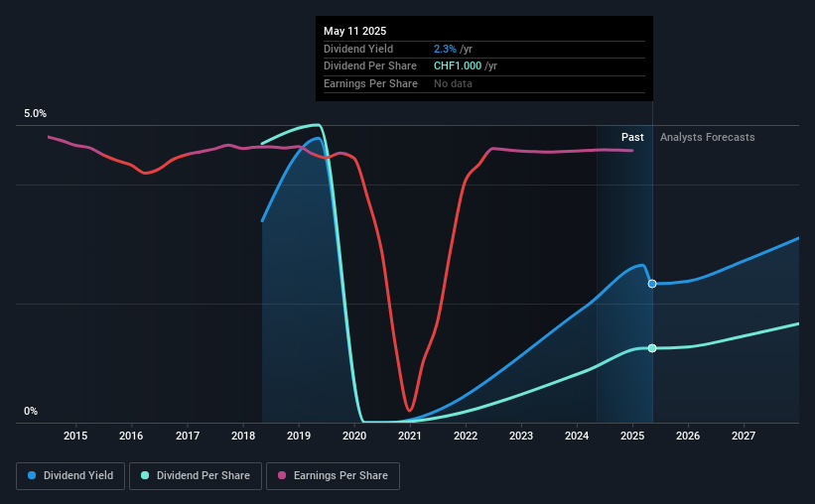Click the CHF1.000 dividend per share value
The width and height of the screenshot is (815, 504).
(458, 66)
